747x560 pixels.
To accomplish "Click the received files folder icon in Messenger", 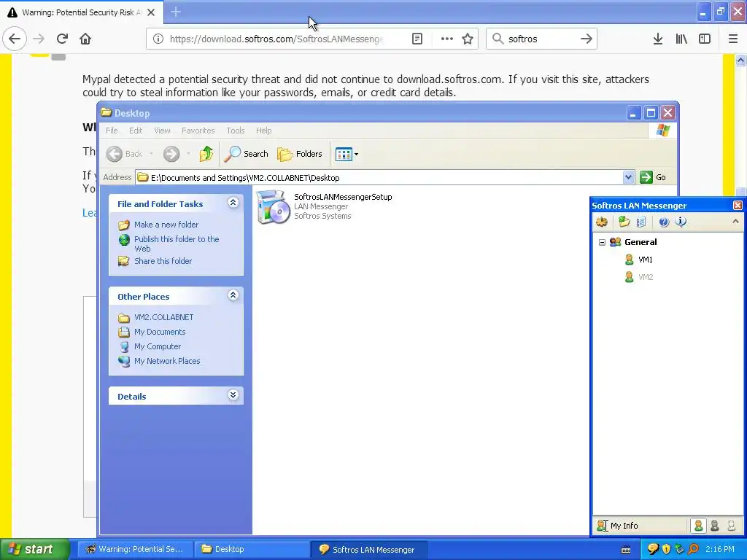I will click(624, 222).
